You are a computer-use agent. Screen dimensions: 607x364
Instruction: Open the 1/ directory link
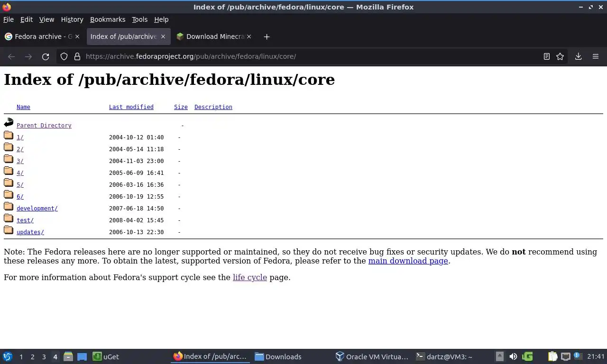tap(20, 137)
